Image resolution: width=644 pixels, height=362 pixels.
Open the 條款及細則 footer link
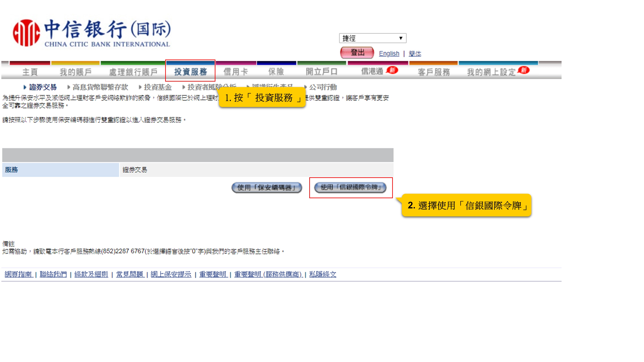point(91,274)
